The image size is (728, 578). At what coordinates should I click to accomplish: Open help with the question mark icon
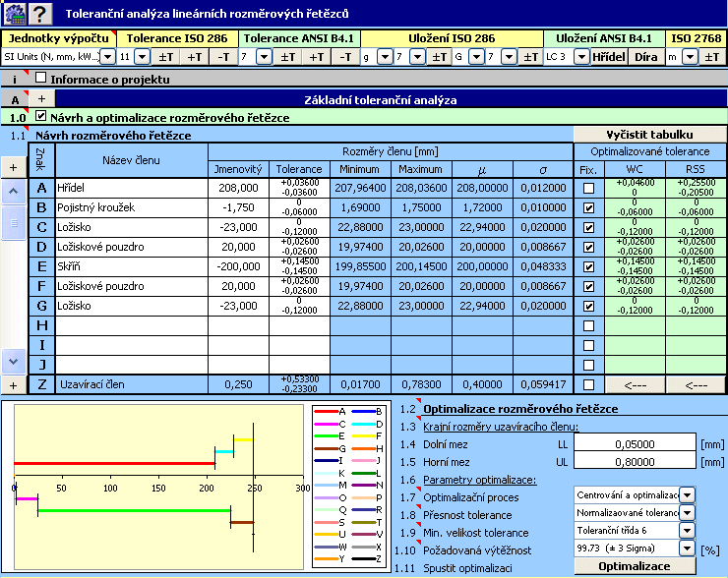40,14
